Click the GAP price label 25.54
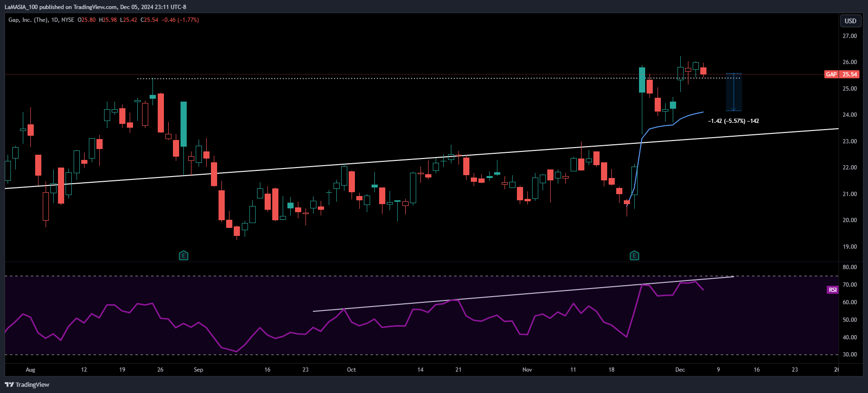This screenshot has width=868, height=393. coord(841,75)
